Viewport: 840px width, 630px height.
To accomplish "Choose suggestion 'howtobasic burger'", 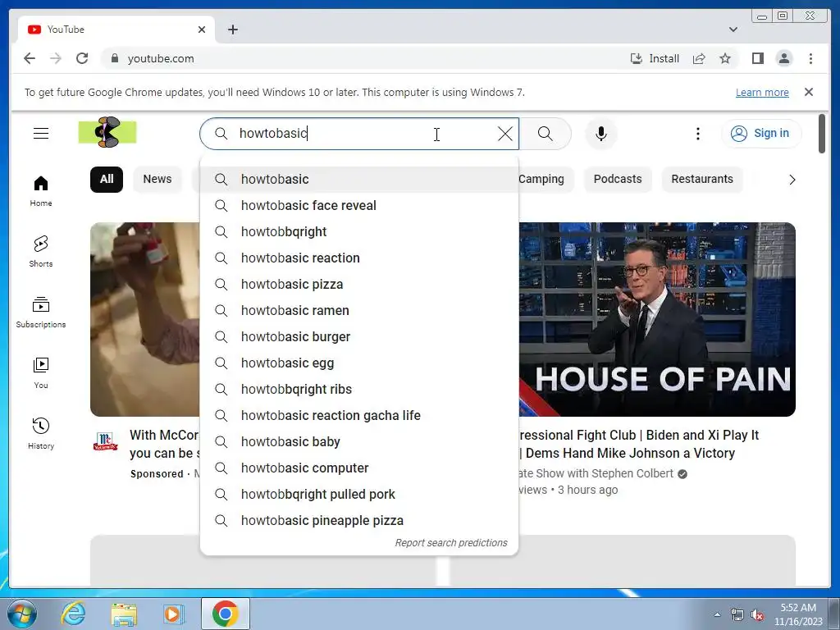I will 359,337.
